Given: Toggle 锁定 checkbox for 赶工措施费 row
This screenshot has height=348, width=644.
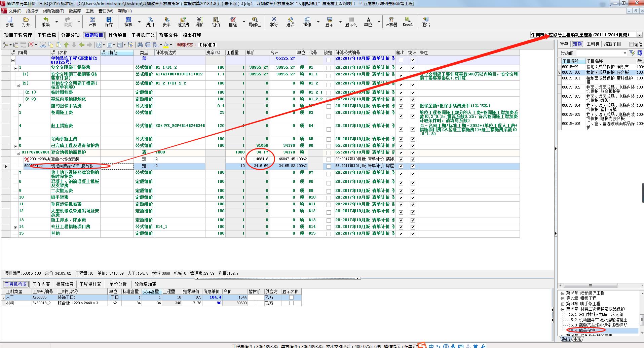Looking at the screenshot, I should [x=329, y=129].
